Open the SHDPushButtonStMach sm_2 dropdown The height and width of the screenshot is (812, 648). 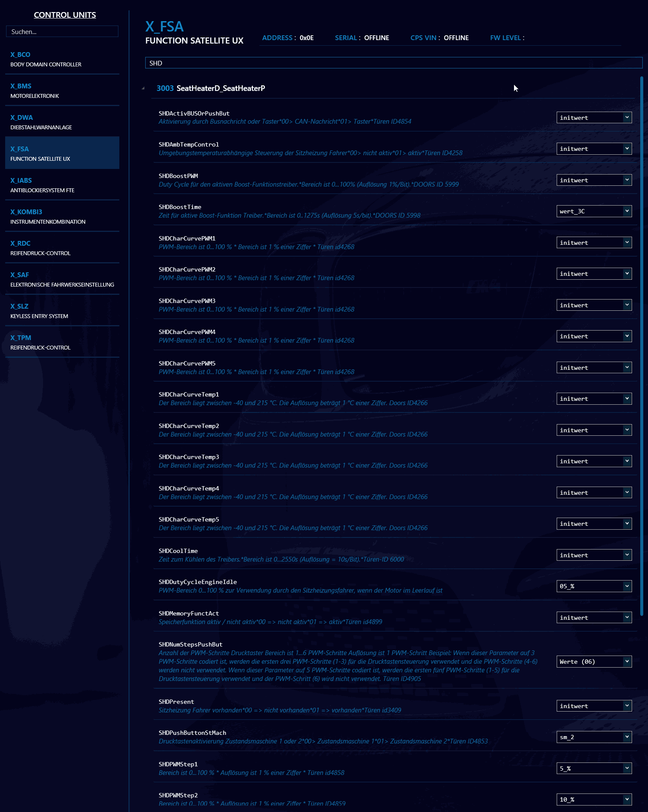pos(594,737)
